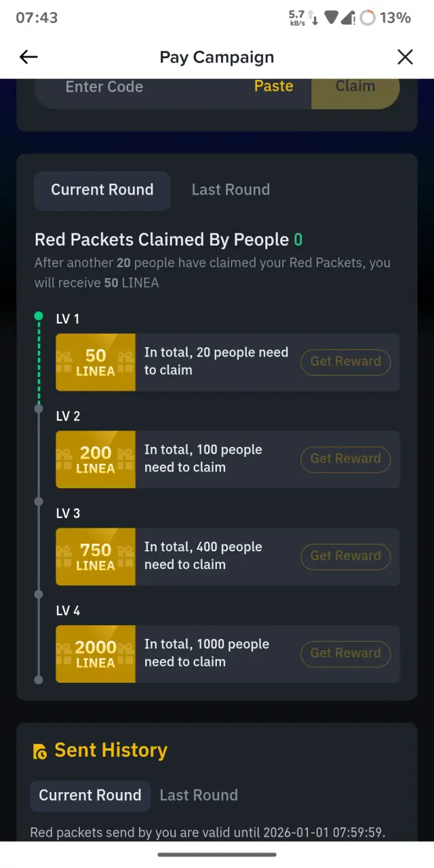Select the 50 LINEA gift packet

[96, 362]
